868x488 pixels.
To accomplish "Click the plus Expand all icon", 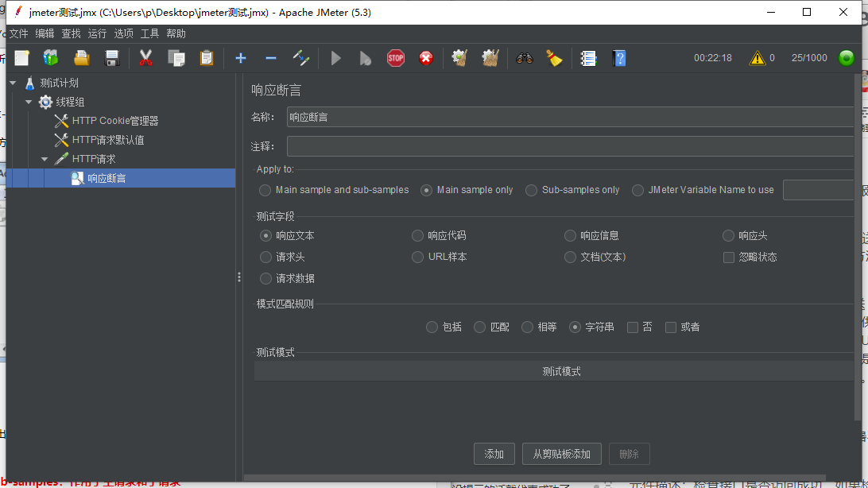I will 240,58.
